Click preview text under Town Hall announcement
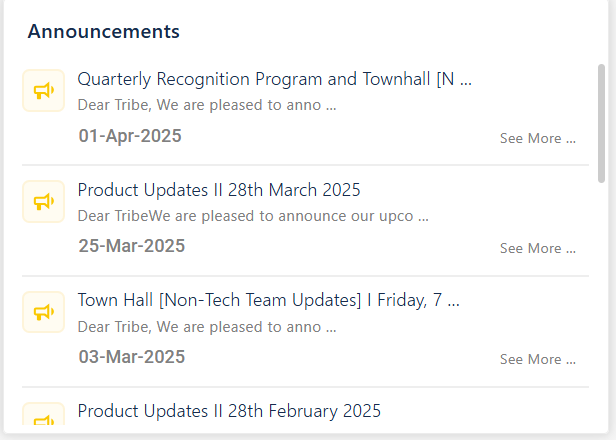The width and height of the screenshot is (616, 440). 207,327
